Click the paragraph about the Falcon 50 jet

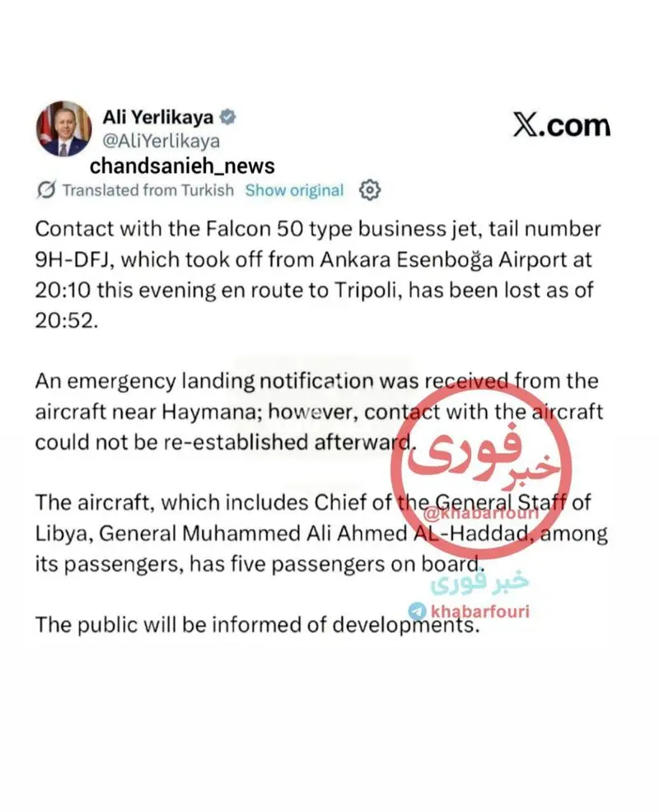pos(318,274)
